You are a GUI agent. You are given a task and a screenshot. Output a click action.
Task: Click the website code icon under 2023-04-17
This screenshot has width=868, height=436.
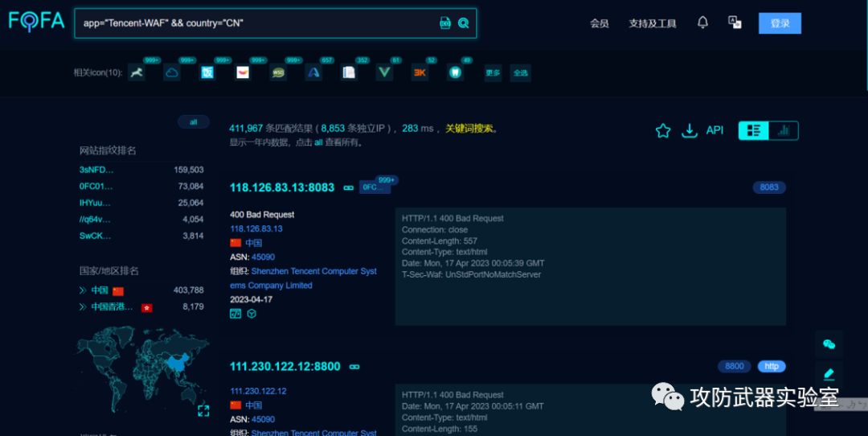pos(235,314)
